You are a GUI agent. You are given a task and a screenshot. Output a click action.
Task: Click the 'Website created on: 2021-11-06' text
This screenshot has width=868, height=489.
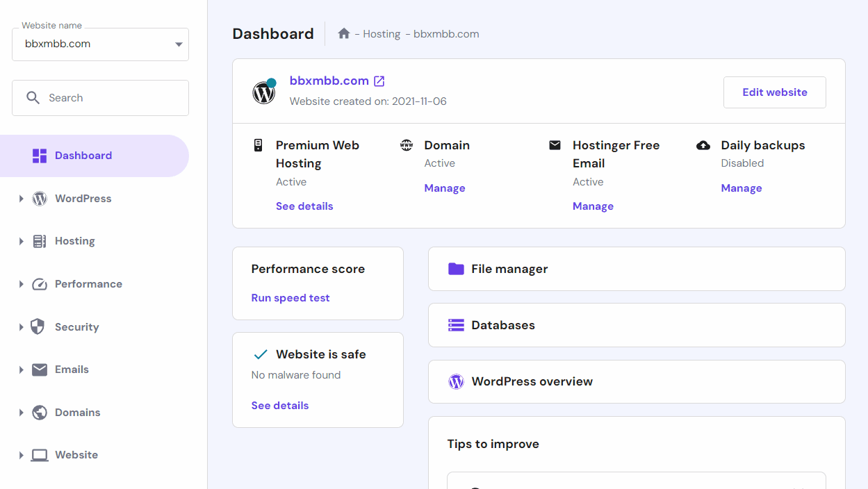tap(368, 101)
